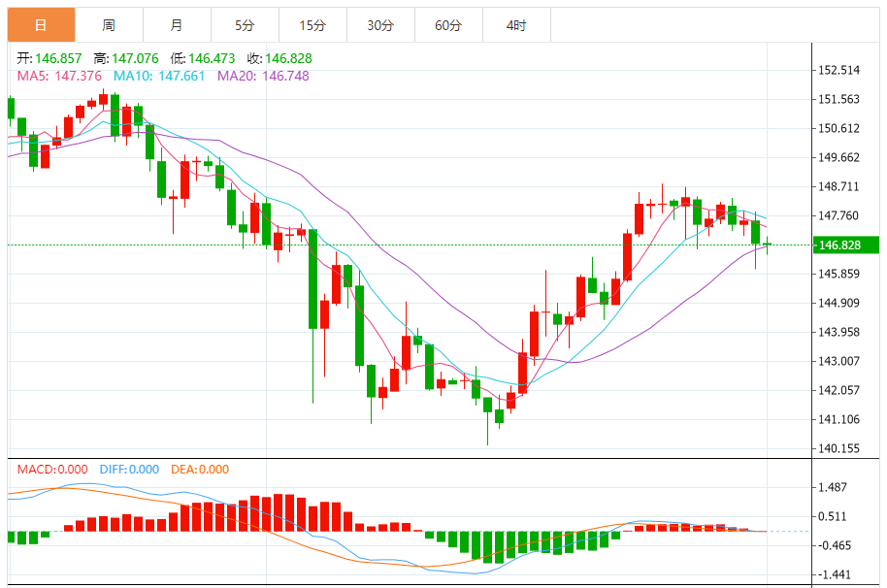The image size is (887, 588).
Task: Click the MA5: 147.376 indicator label
Action: (x=59, y=76)
